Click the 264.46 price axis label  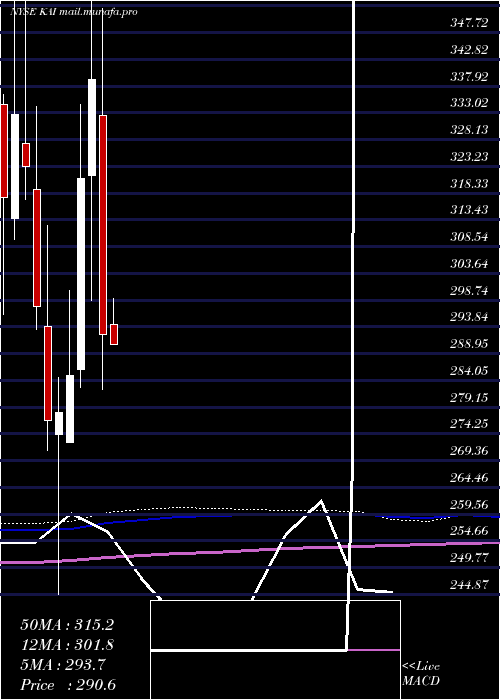pos(469,478)
